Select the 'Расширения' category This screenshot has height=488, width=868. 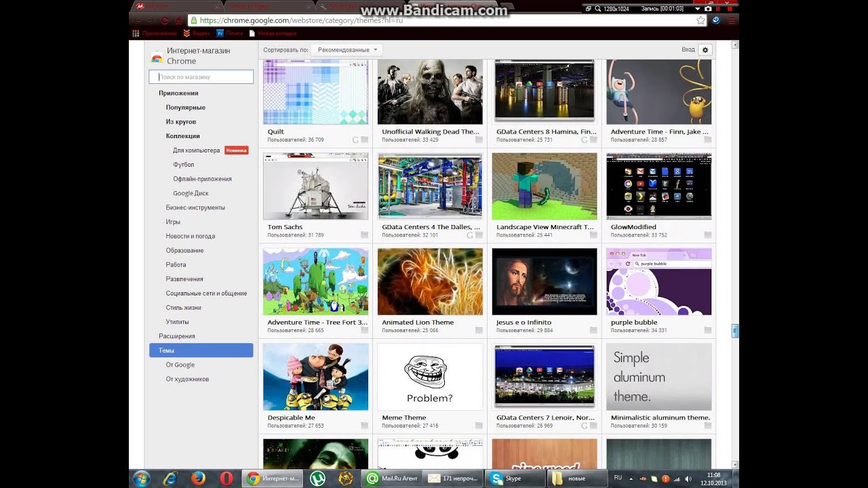(177, 336)
